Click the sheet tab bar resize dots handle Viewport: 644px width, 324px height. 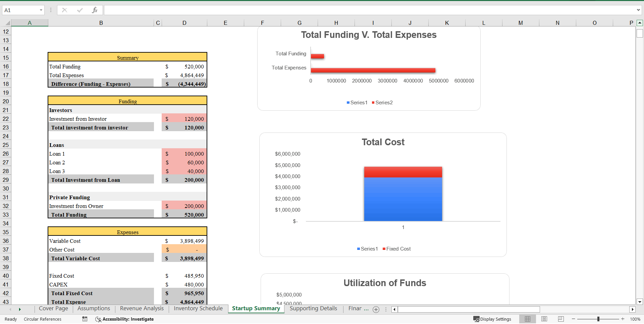386,309
